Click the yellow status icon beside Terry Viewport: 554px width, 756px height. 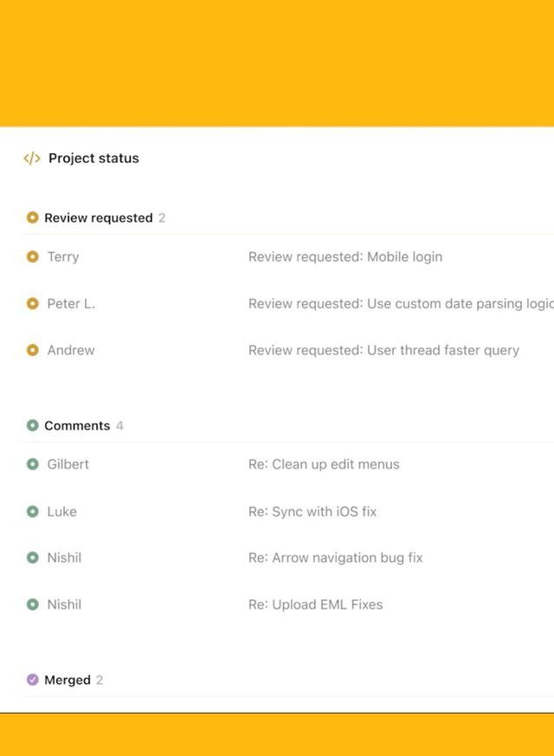pos(33,257)
